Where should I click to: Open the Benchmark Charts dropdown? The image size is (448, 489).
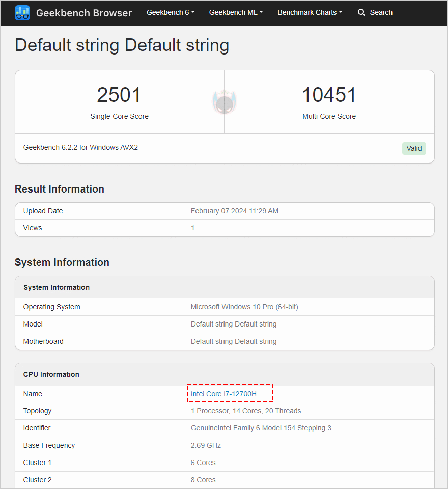[x=310, y=12]
